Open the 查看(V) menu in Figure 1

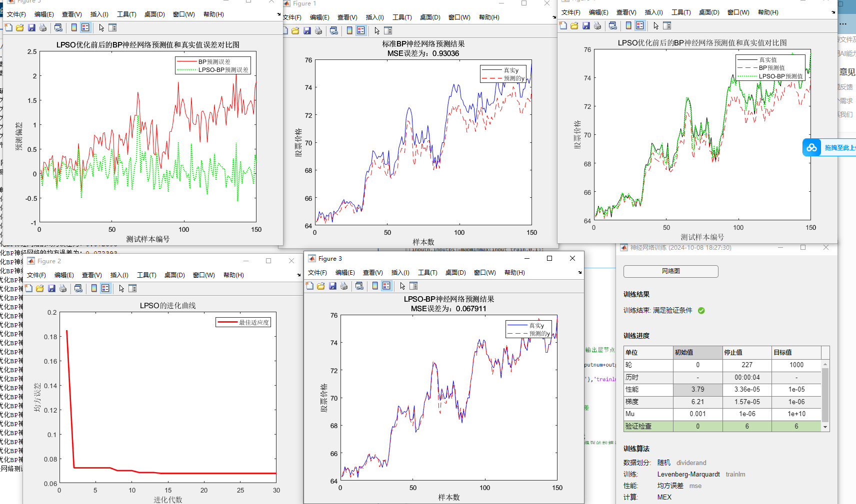click(x=347, y=17)
